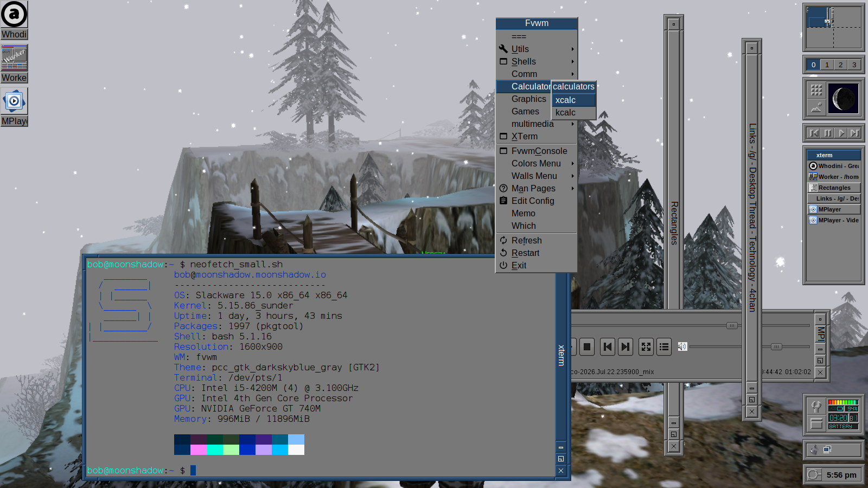868x488 pixels.
Task: Mute the MPlayer volume icon
Action: [682, 346]
